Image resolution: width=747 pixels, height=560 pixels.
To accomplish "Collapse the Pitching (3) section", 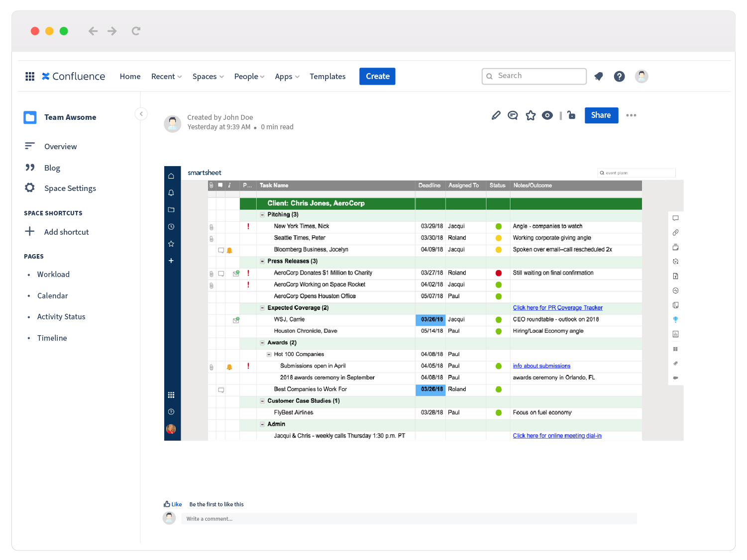I will [262, 215].
